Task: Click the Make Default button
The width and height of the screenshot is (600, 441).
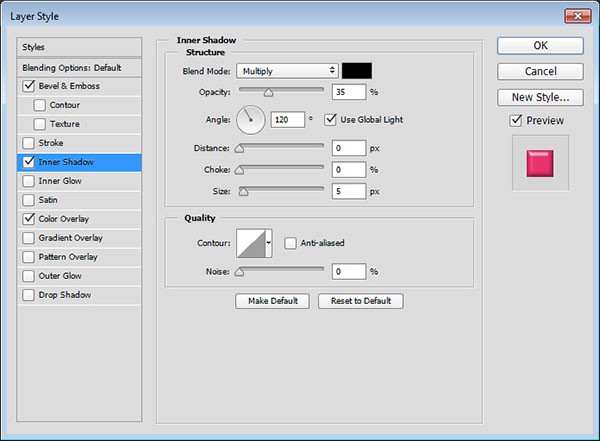Action: 272,301
